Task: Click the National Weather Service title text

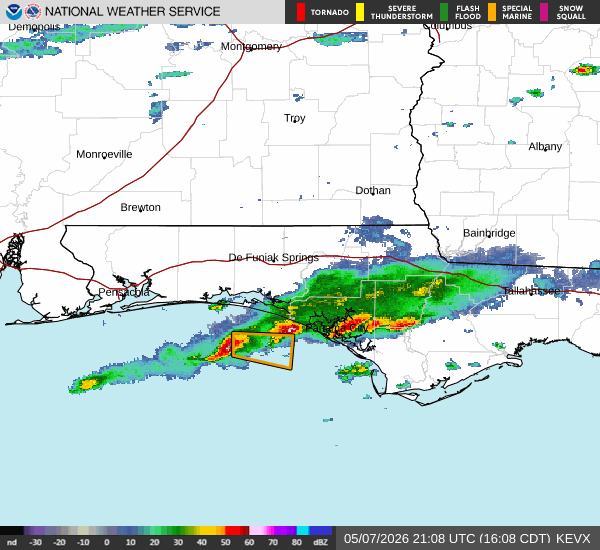Action: pyautogui.click(x=132, y=11)
